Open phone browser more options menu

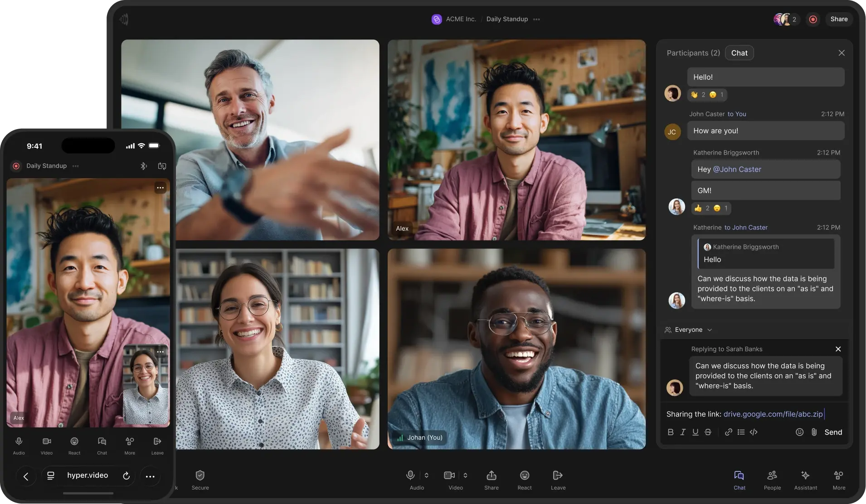tap(150, 476)
